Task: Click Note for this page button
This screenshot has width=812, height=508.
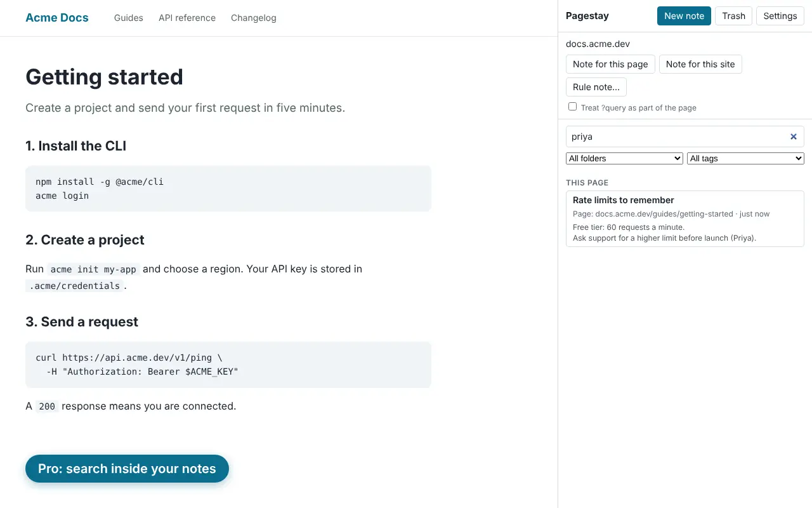Action: tap(610, 64)
